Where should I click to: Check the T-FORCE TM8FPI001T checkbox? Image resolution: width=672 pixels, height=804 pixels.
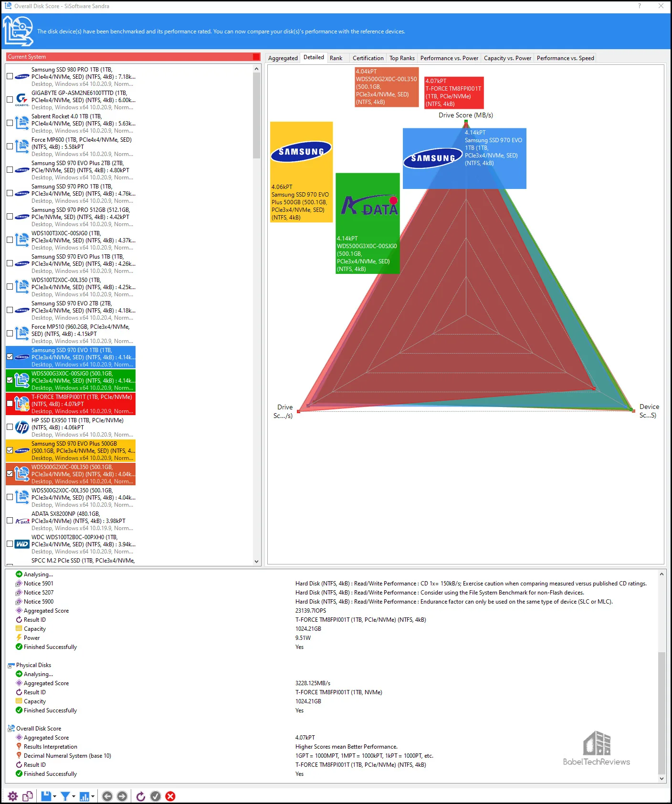(x=10, y=404)
